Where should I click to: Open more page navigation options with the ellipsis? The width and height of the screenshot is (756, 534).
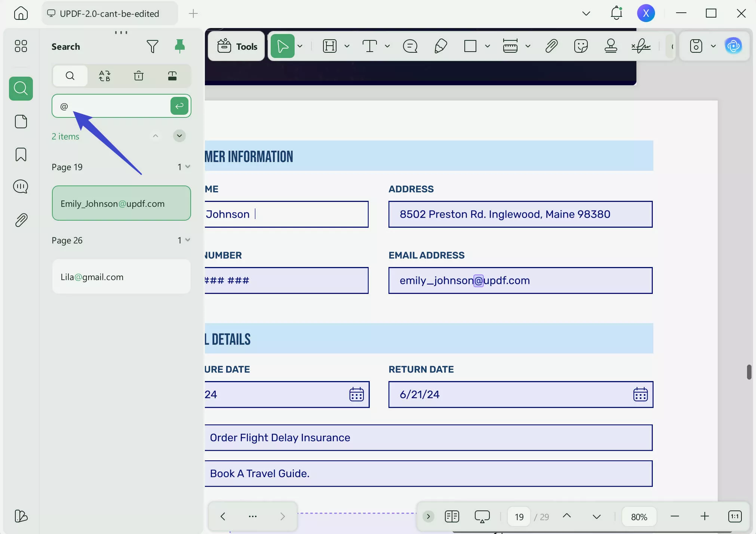pyautogui.click(x=252, y=516)
